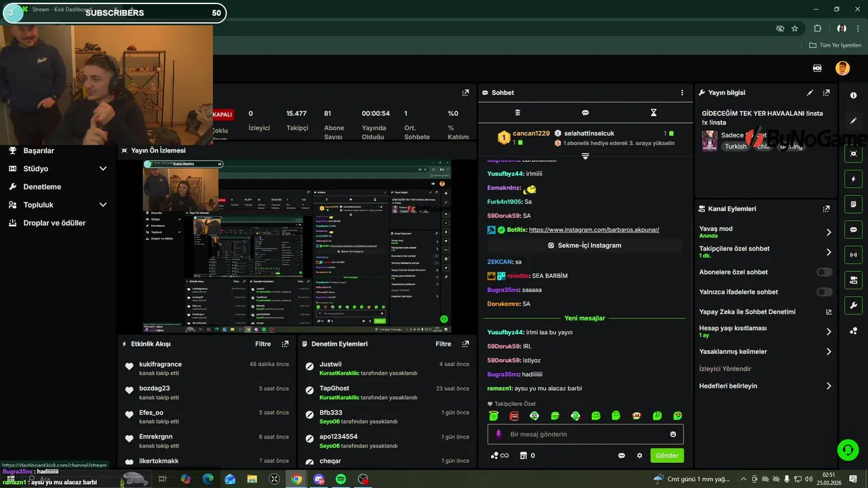Click the chat bubble icon in right sidebar
The image size is (868, 488).
853,230
